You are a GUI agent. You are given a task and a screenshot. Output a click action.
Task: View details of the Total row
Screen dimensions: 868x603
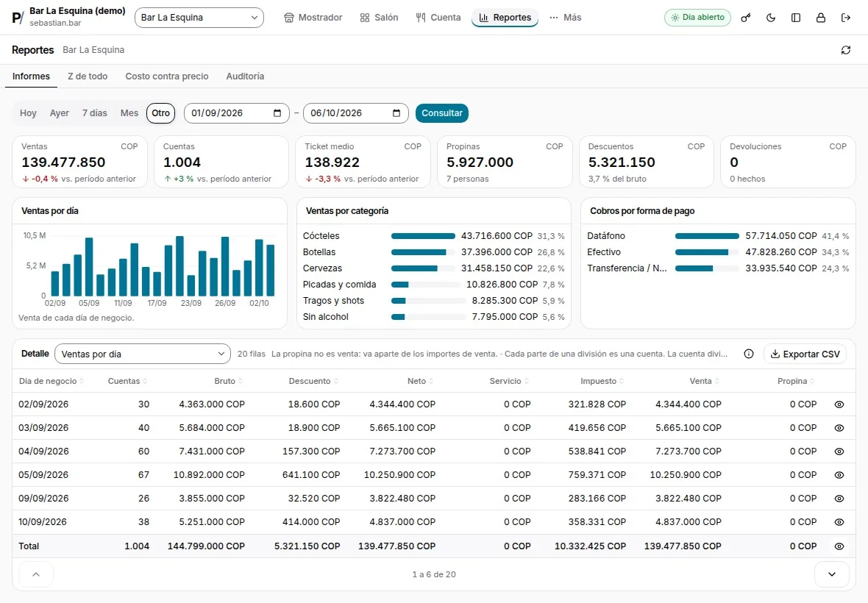839,546
